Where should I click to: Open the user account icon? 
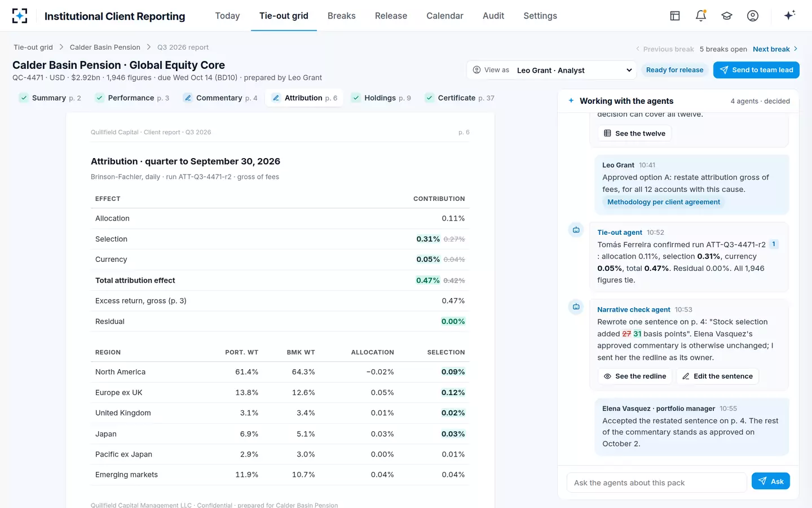(753, 16)
